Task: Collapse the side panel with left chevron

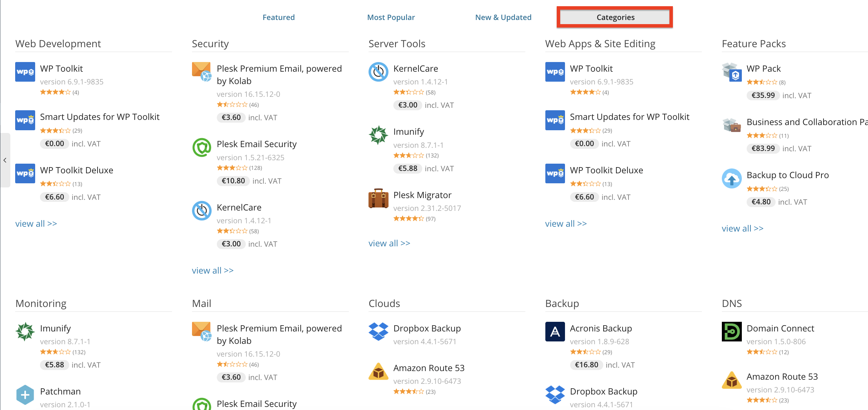Action: (5, 160)
